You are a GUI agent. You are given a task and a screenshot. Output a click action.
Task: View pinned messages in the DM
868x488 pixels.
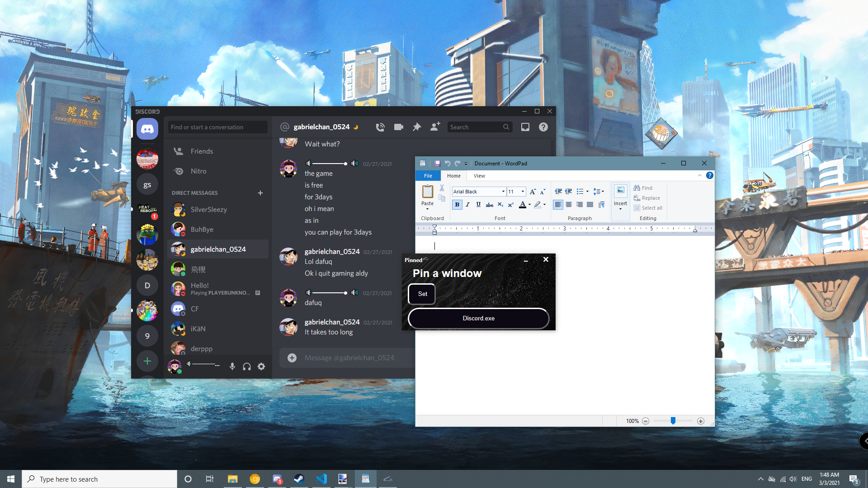coord(416,127)
